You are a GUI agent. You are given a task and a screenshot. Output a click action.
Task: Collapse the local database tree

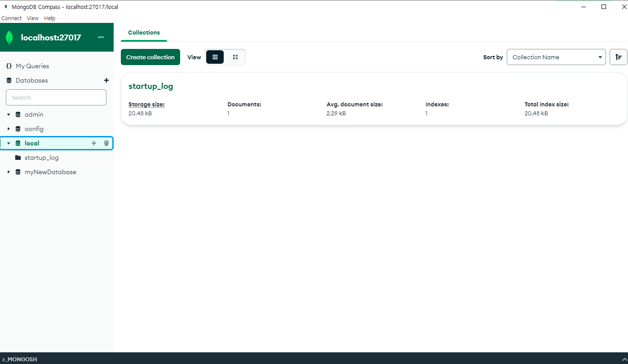9,143
